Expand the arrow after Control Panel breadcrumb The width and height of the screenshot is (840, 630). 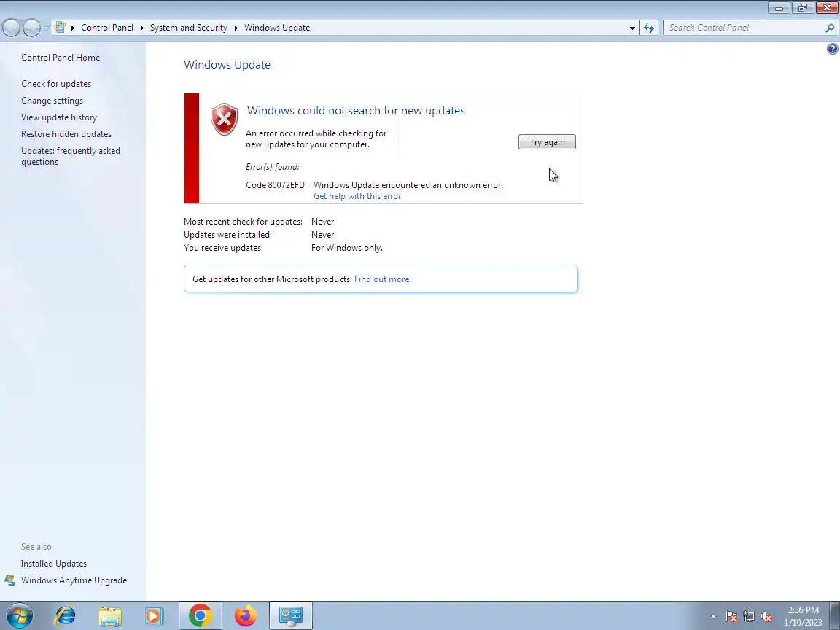[x=142, y=28]
